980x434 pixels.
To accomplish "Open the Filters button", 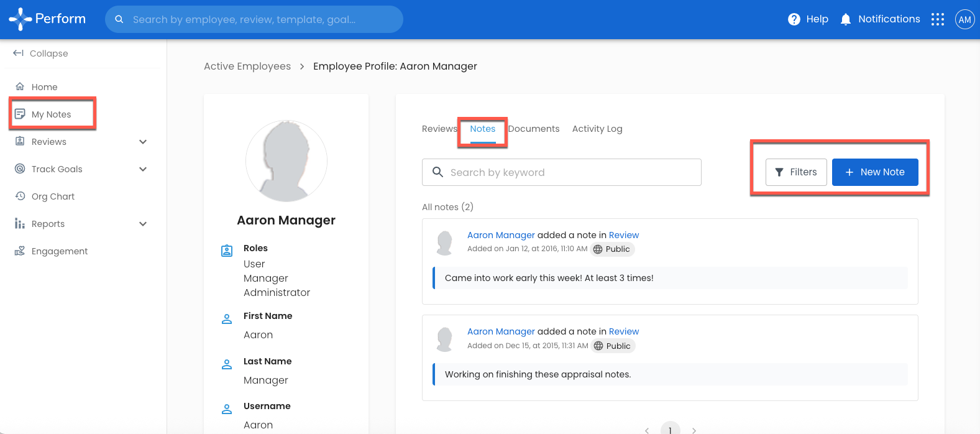I will (x=795, y=172).
